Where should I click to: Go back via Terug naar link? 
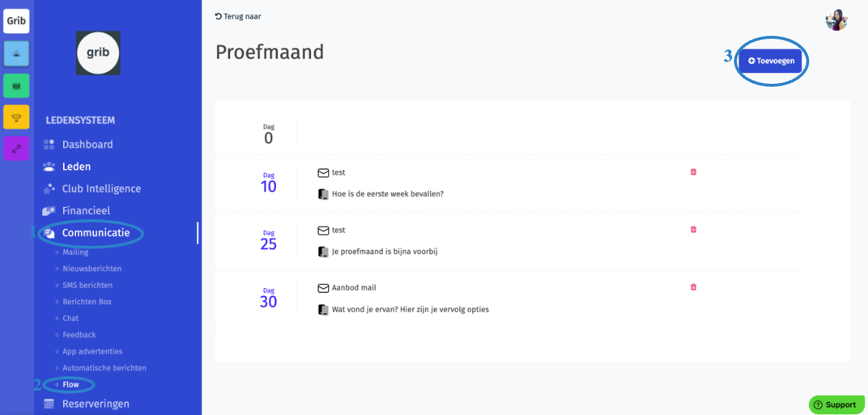(x=238, y=16)
